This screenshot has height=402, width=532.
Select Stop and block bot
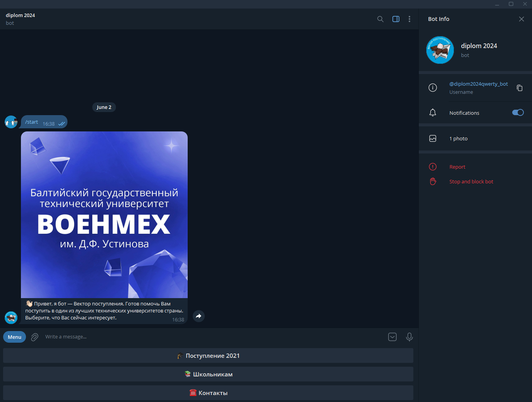click(x=471, y=181)
